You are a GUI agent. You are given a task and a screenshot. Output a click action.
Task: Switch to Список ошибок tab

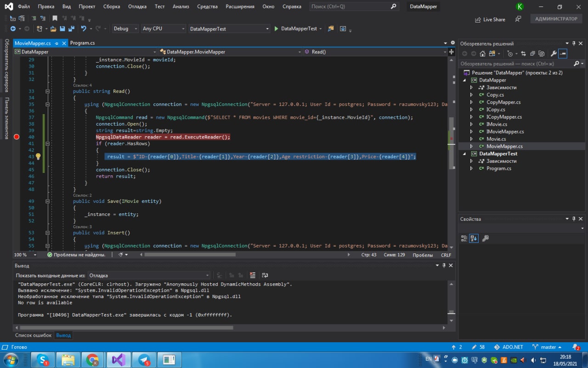[x=33, y=335]
